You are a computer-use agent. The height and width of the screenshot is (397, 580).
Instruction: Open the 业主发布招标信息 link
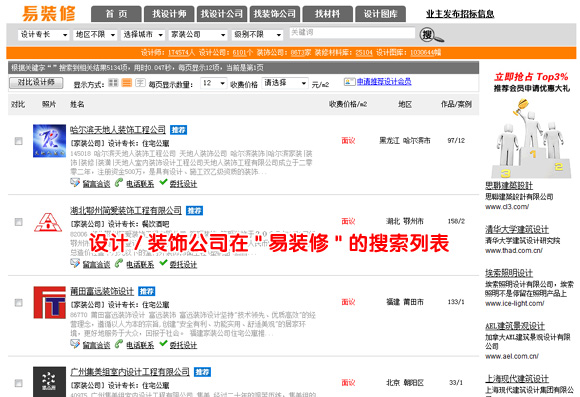[x=460, y=14]
